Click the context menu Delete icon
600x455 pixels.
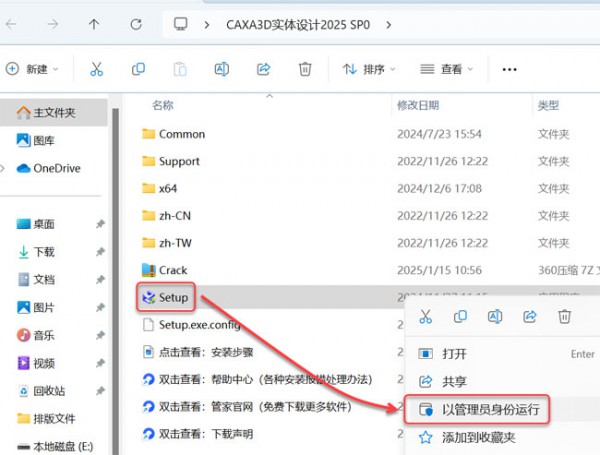pyautogui.click(x=564, y=316)
